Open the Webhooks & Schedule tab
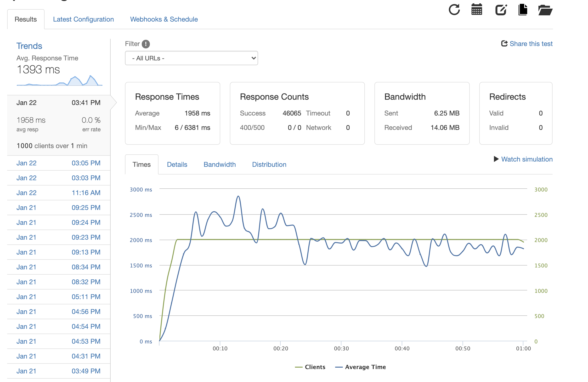This screenshot has height=382, width=588. tap(164, 19)
